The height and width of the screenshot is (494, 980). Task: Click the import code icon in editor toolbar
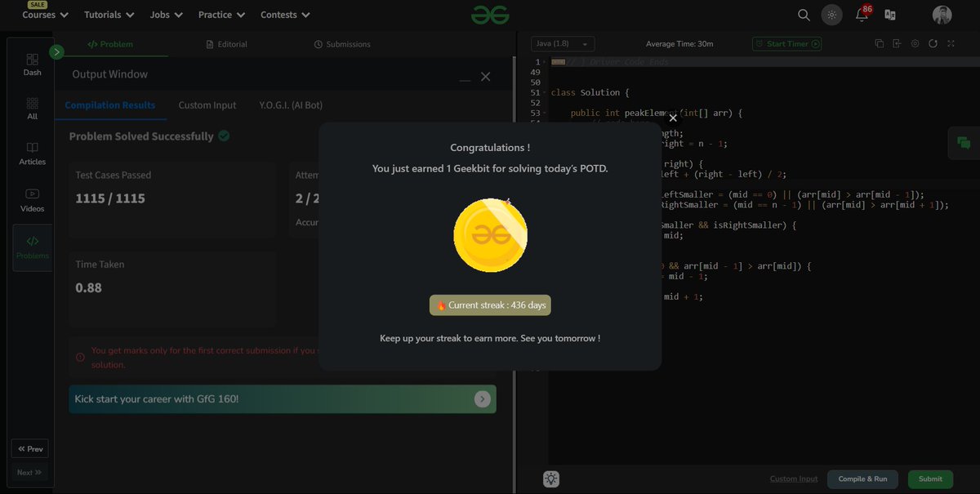coord(897,44)
